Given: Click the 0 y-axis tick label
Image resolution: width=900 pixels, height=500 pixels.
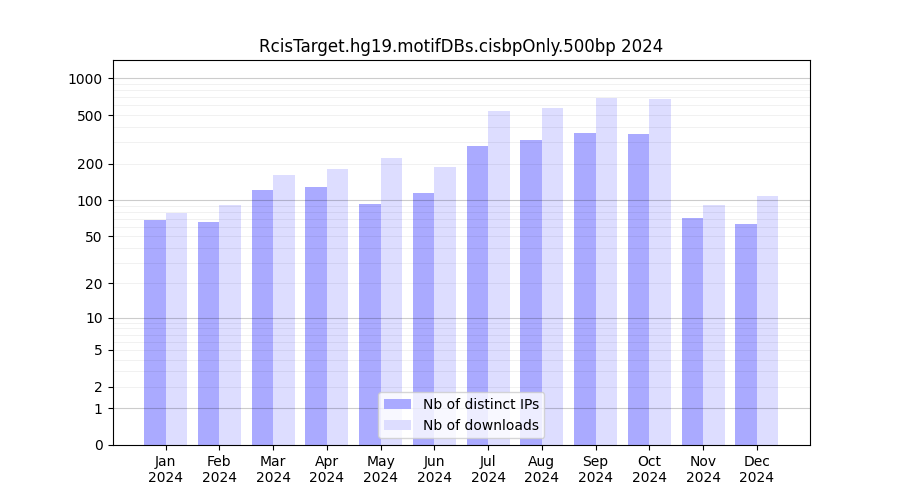Looking at the screenshot, I should pyautogui.click(x=98, y=445).
